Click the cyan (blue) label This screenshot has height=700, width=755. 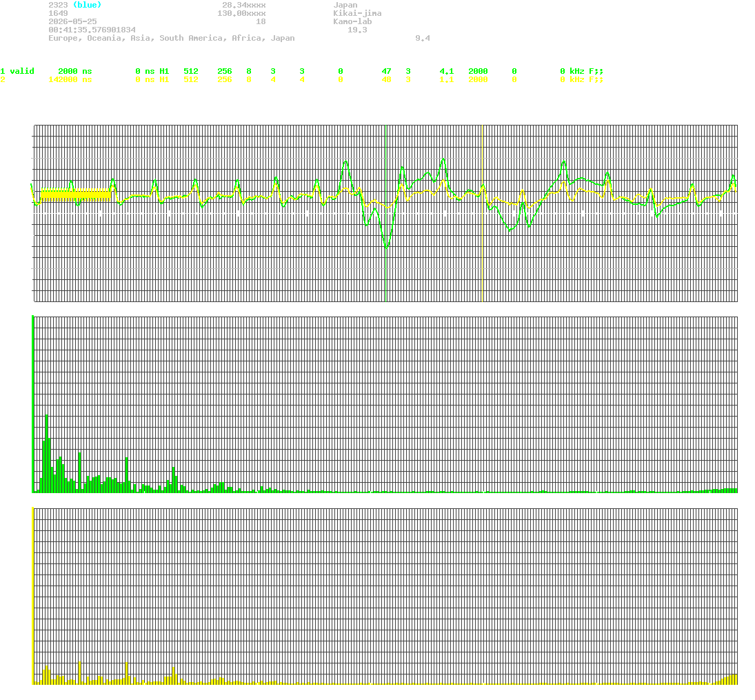pyautogui.click(x=87, y=5)
